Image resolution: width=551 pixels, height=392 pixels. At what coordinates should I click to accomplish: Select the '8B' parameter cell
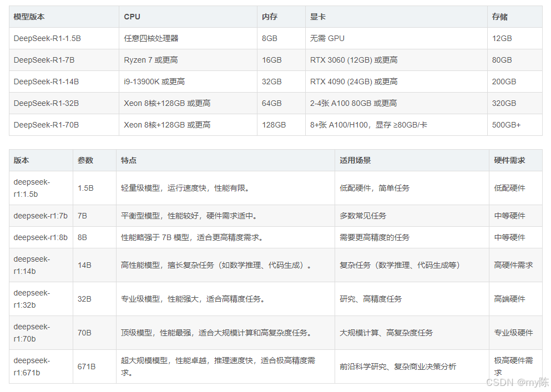(x=94, y=237)
